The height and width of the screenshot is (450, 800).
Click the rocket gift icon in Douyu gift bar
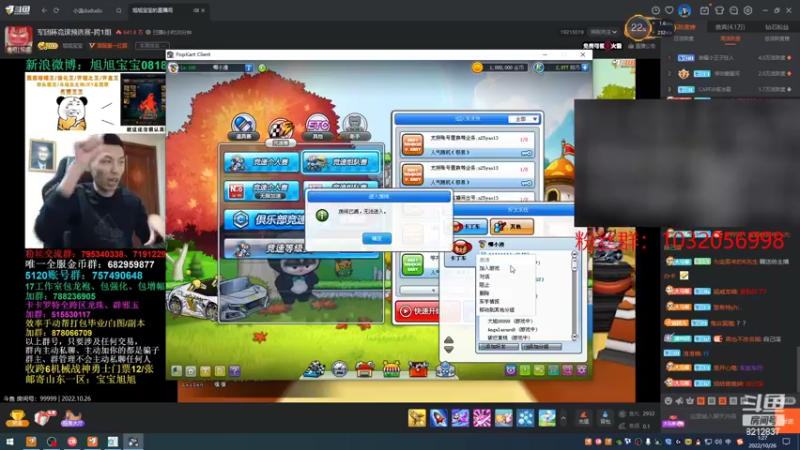[x=438, y=418]
